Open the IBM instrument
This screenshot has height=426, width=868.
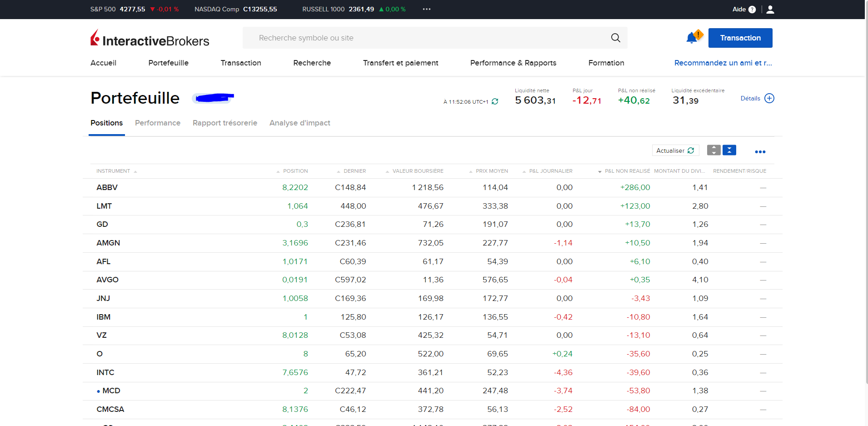(x=103, y=317)
